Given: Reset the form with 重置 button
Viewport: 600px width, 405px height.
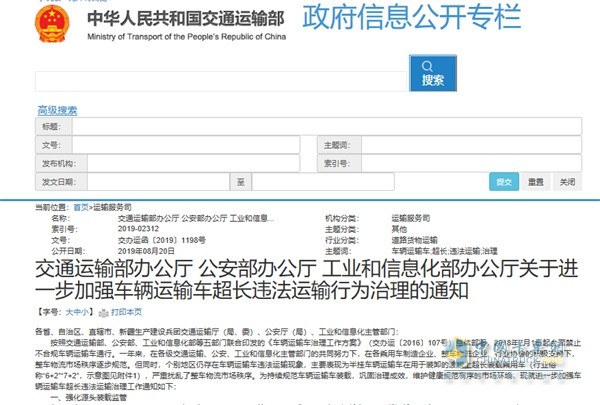Looking at the screenshot, I should tap(536, 182).
